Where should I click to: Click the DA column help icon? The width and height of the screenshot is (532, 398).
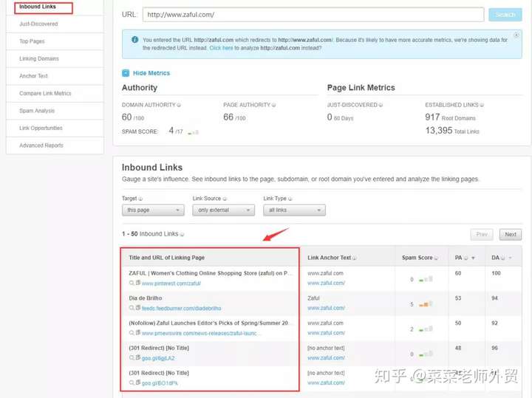(503, 258)
